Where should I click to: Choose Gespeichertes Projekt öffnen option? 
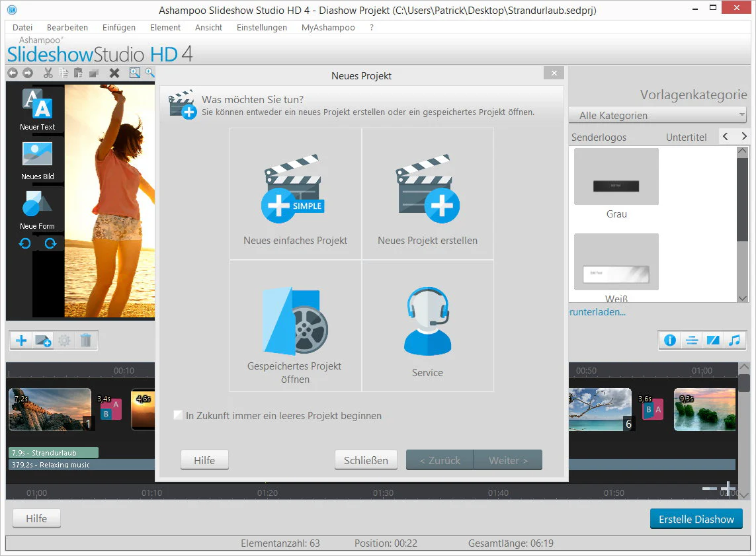pos(296,326)
